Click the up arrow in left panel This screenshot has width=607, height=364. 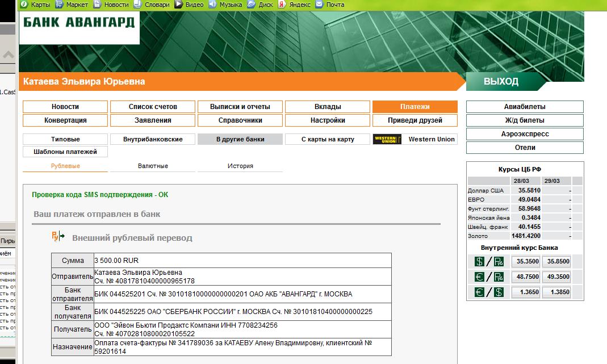[8, 55]
